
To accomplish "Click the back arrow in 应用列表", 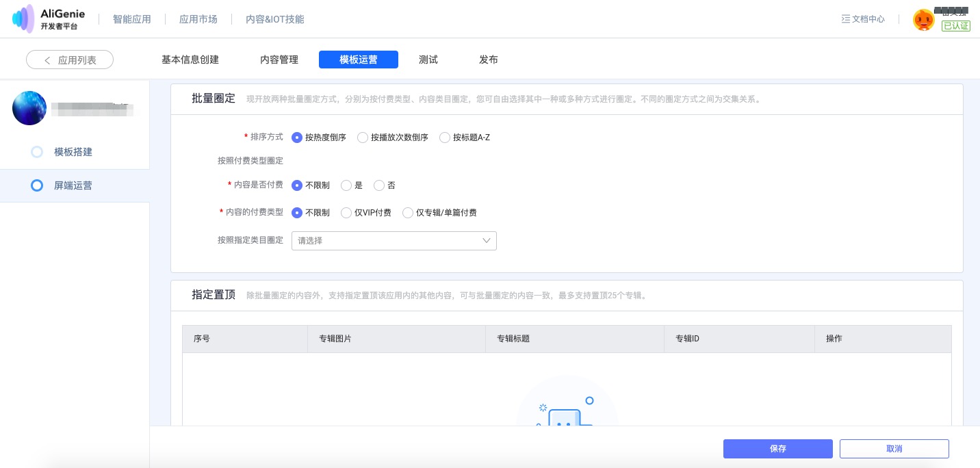I will point(47,60).
